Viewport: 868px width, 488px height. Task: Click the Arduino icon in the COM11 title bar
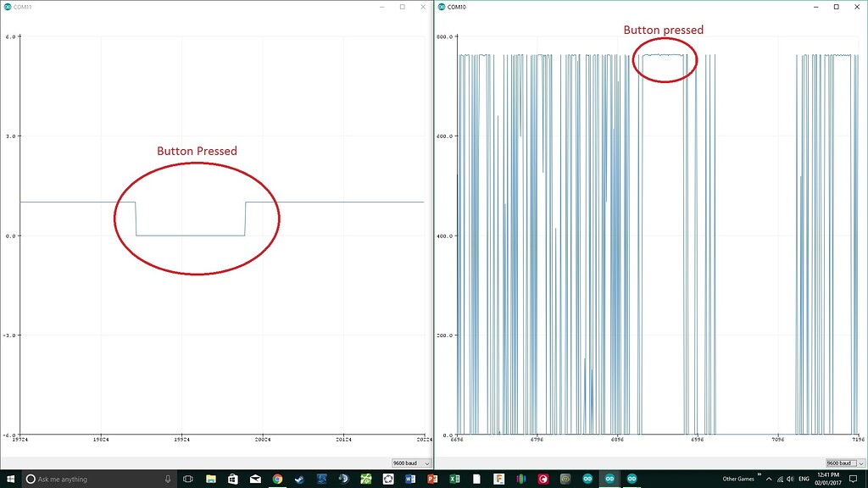[x=8, y=6]
